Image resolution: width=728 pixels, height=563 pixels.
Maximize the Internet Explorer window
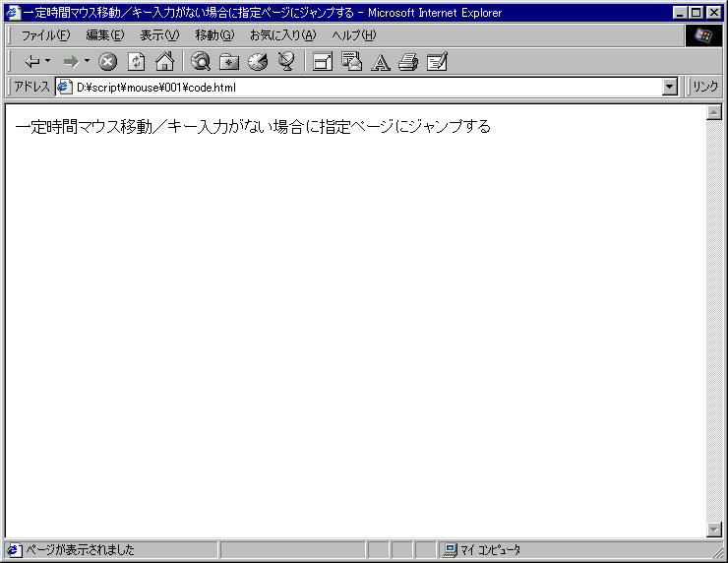pos(697,13)
